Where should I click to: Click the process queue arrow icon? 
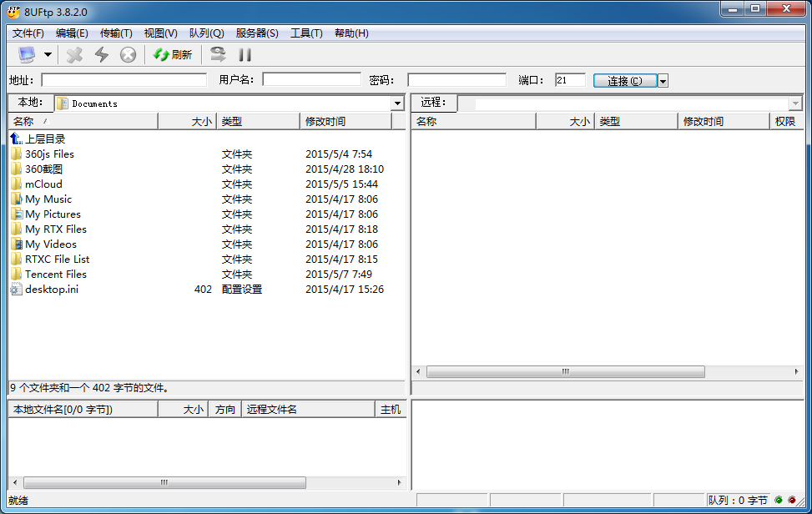pyautogui.click(x=218, y=55)
